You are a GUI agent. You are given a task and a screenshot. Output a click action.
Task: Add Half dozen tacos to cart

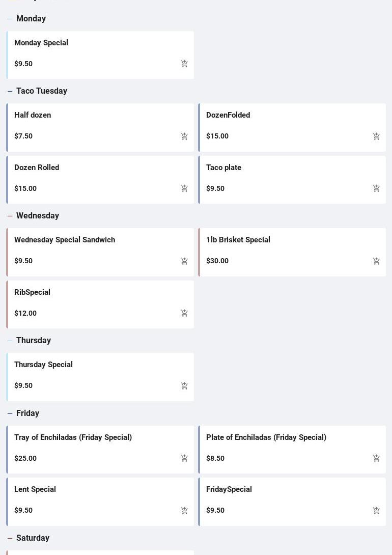coord(184,136)
